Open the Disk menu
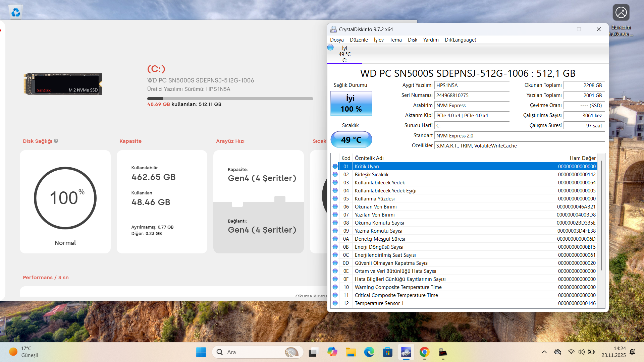This screenshot has height=362, width=644. [413, 40]
